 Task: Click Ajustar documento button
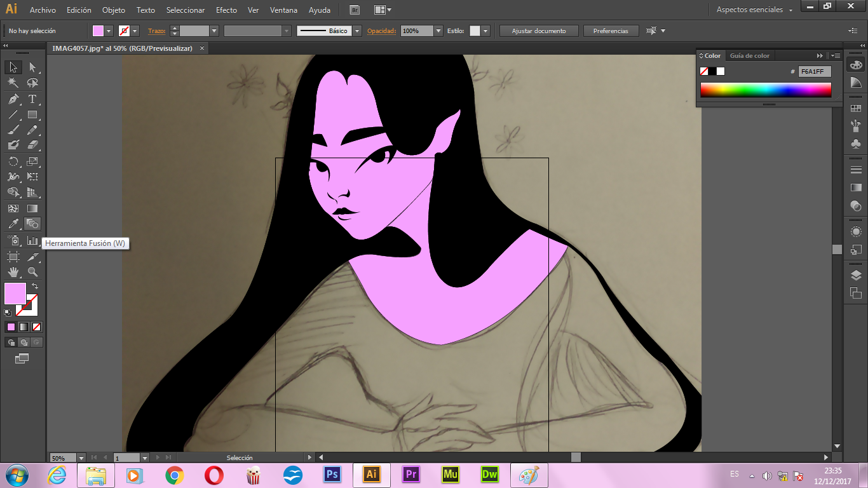539,30
